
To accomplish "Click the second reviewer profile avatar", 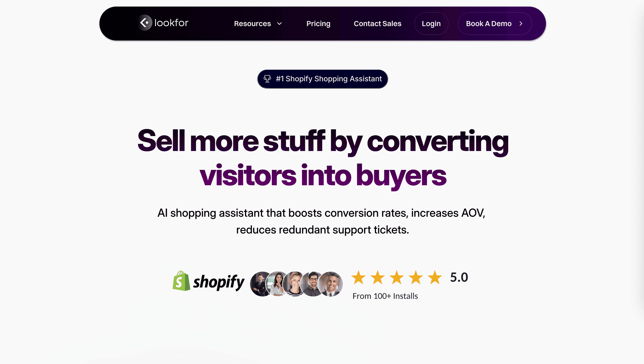I will pos(278,283).
